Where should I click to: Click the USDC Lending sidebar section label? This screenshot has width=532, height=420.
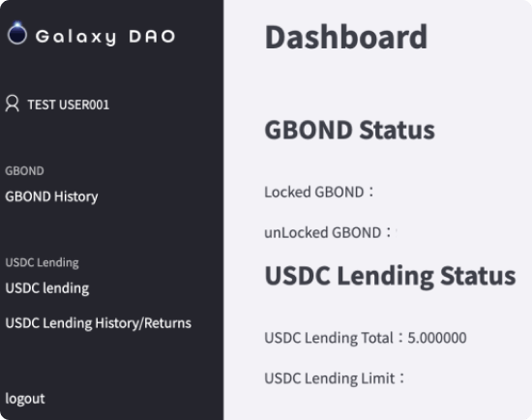[42, 263]
